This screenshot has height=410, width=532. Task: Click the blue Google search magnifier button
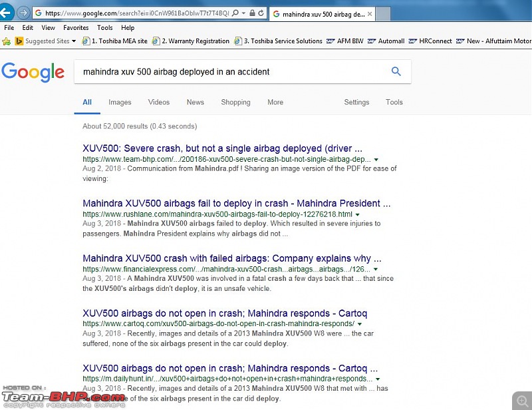[396, 71]
